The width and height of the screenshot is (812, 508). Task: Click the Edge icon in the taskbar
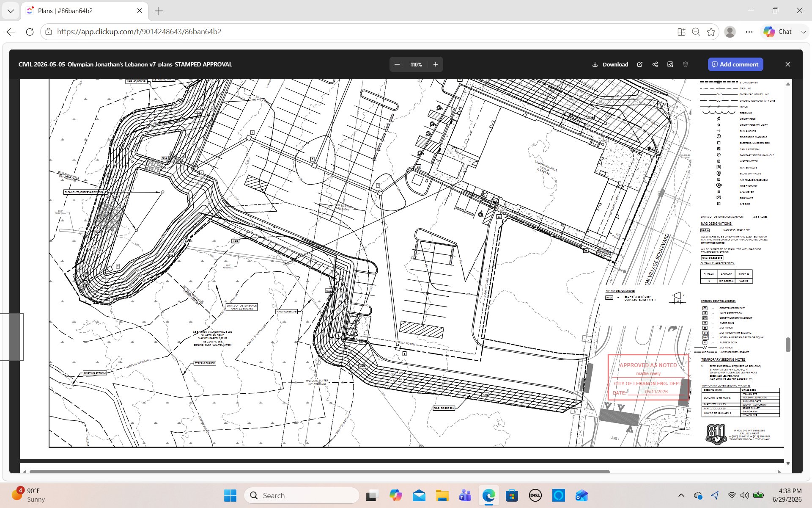(489, 495)
